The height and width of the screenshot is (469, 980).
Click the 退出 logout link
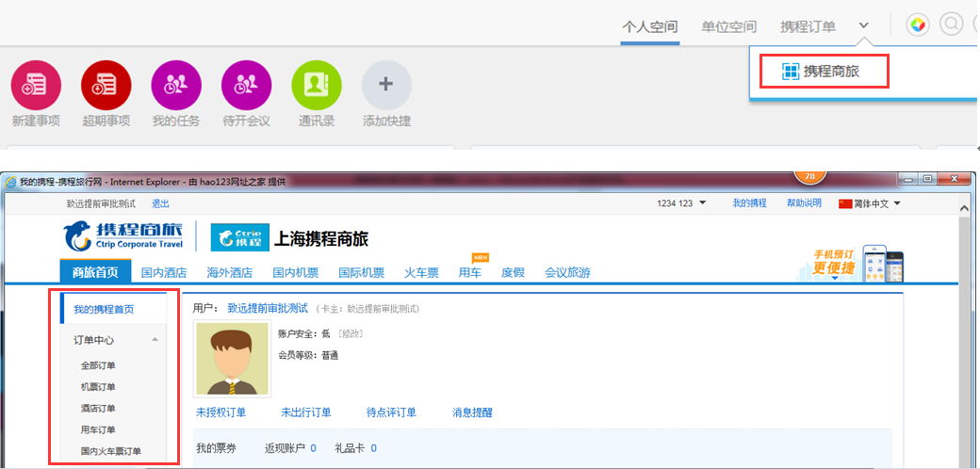point(160,203)
